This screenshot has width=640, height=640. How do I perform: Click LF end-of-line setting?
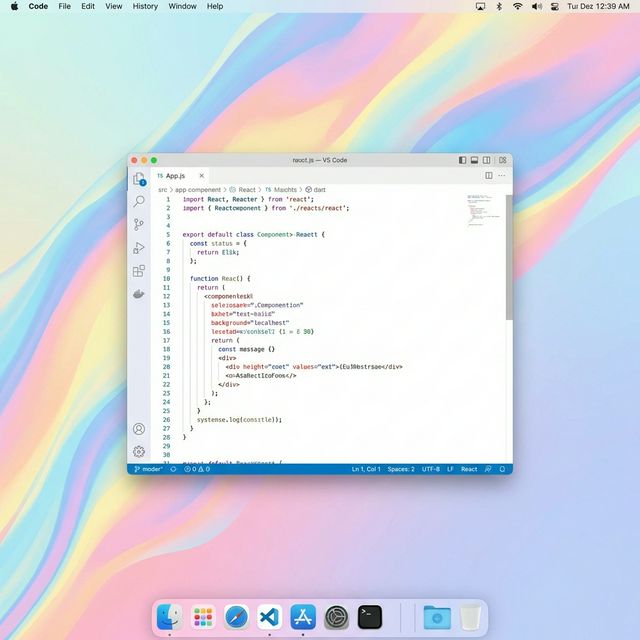450,469
